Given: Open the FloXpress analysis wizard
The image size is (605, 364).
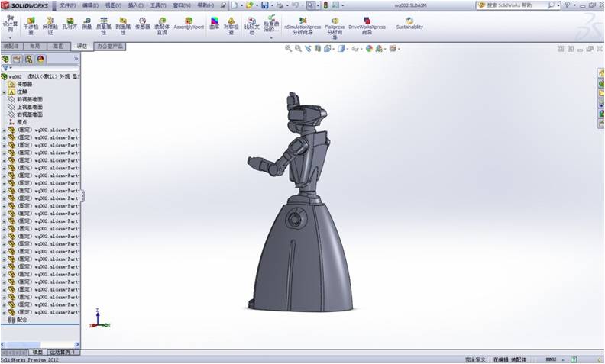Looking at the screenshot, I should (x=335, y=26).
